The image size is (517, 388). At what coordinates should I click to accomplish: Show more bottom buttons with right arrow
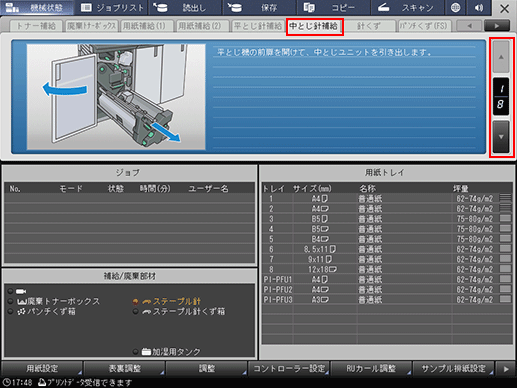pos(506,369)
